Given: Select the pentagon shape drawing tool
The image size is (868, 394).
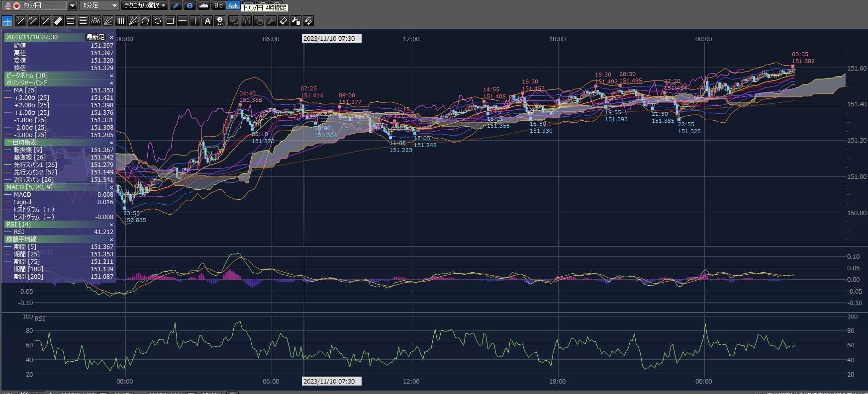Looking at the screenshot, I should click(x=145, y=21).
